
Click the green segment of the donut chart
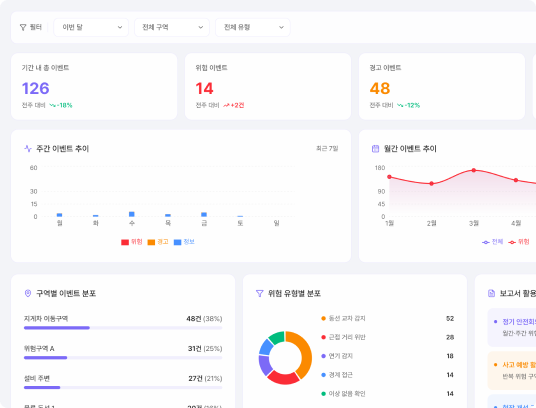pyautogui.click(x=277, y=337)
